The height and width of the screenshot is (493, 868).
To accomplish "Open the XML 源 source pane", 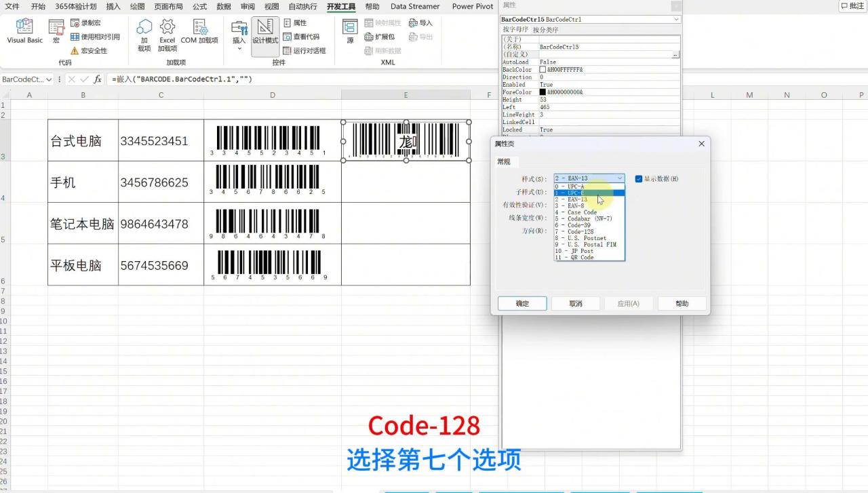I will [350, 32].
